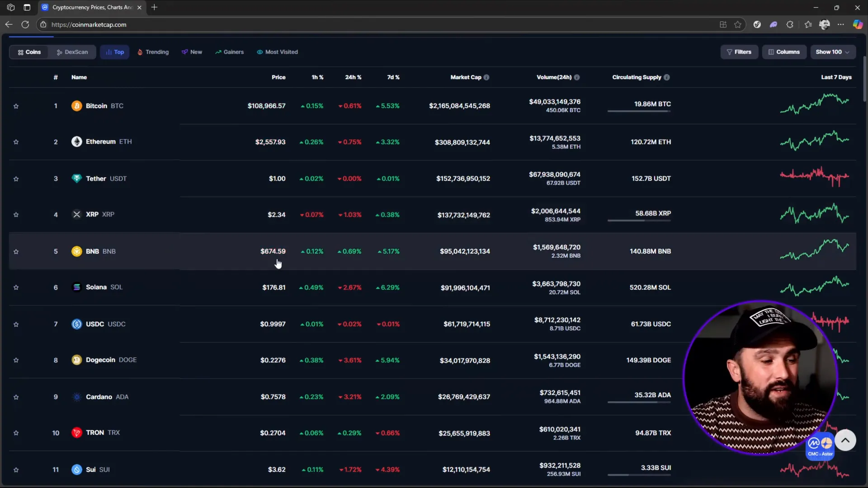Add Cardano to watchlist star
Screen dimensions: 868x488
coord(16,397)
